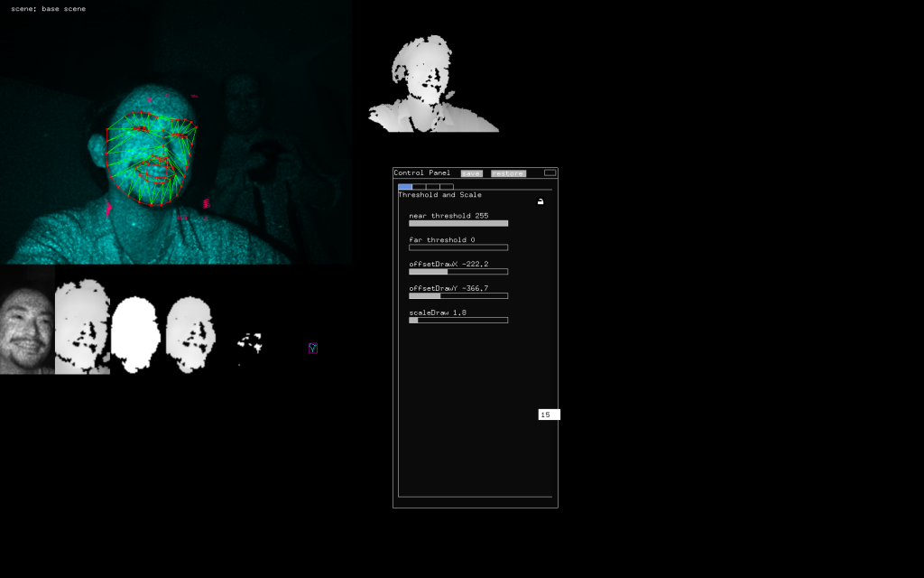Click the solid white face mask thumbnail
Viewport: 924px width, 578px height.
135,332
